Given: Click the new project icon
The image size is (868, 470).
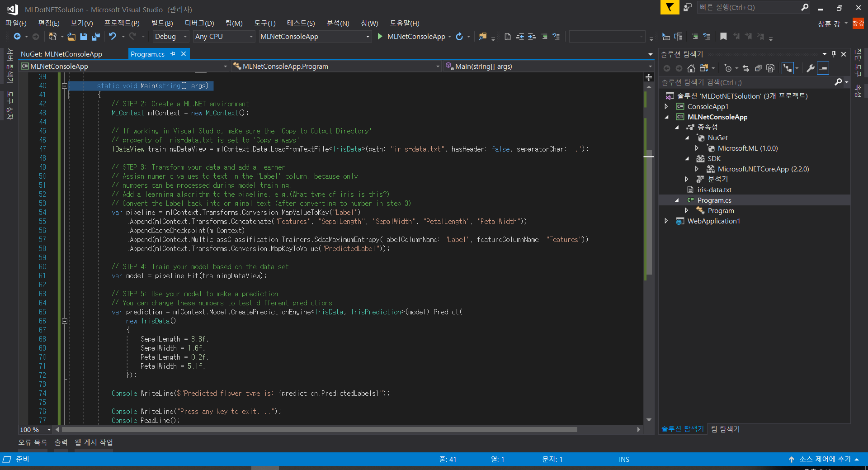Looking at the screenshot, I should 52,37.
